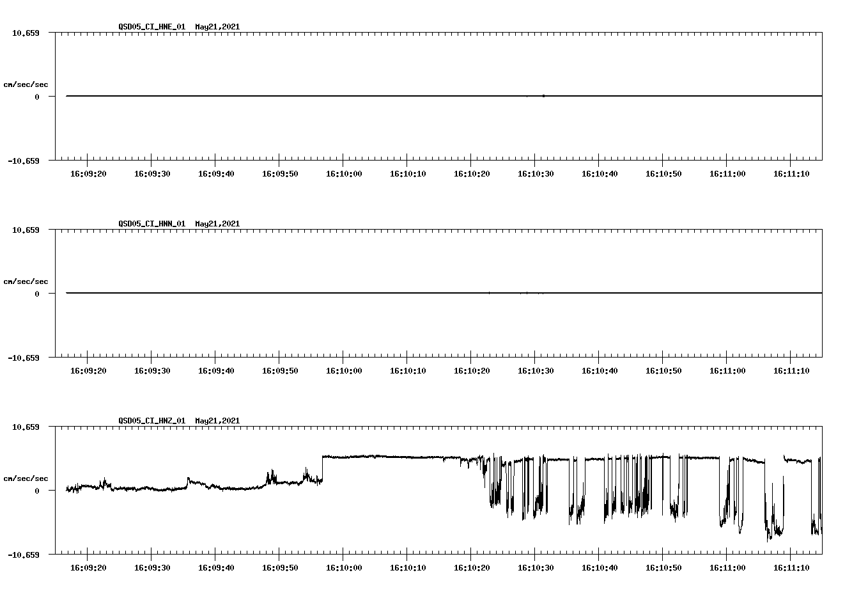Click the small dot near 16:10:30 on HNE trace
Image resolution: width=868 pixels, height=591 pixels.
pos(543,96)
